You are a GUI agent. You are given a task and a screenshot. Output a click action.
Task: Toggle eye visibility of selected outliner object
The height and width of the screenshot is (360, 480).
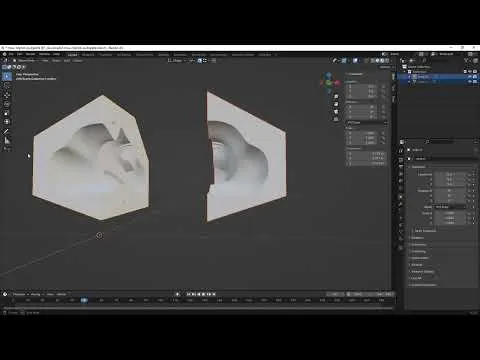tap(470, 77)
